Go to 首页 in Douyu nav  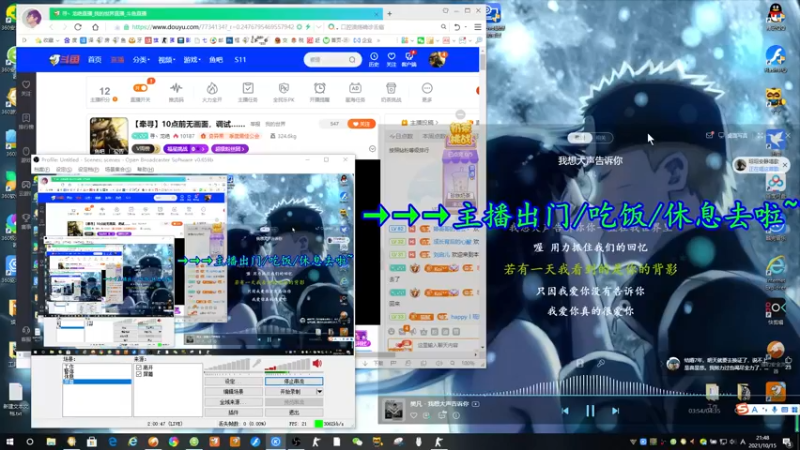[x=94, y=60]
